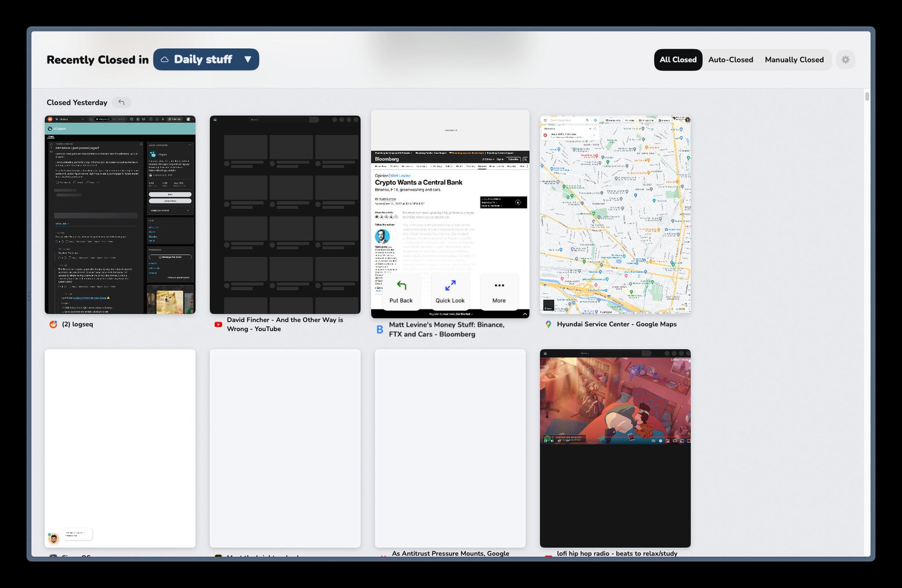
Task: Show only Manually Closed pages
Action: 794,60
